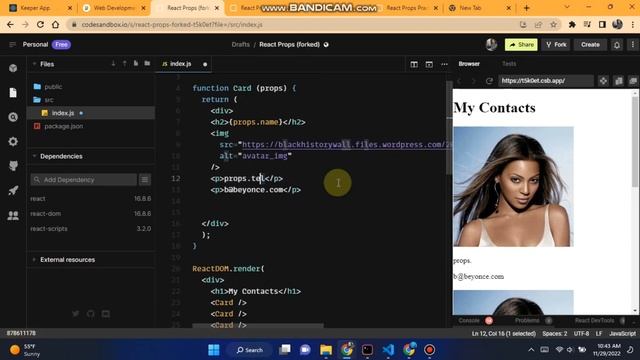Click the Drafts breadcrumb link

(240, 44)
